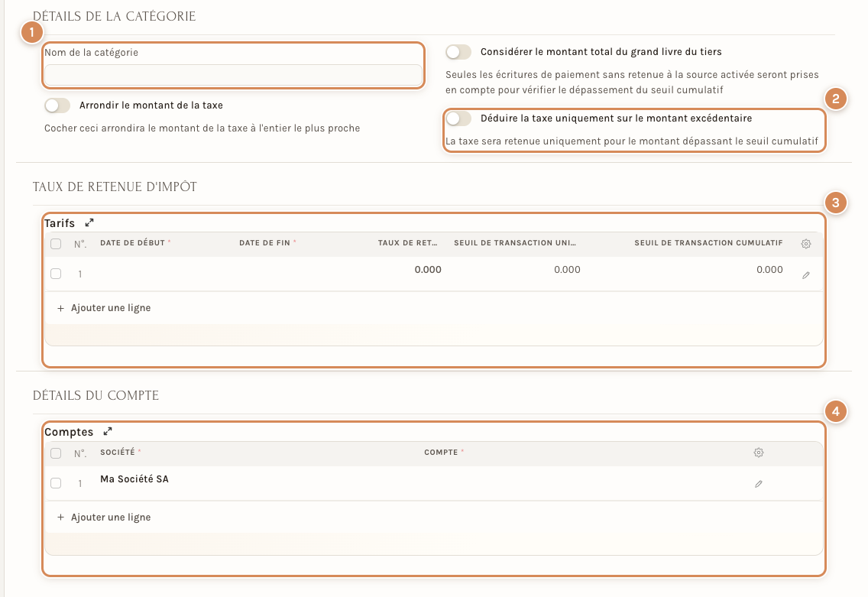Toggle Déduire la taxe uniquement sur excédentaire
Image resolution: width=868 pixels, height=597 pixels.
[x=458, y=118]
